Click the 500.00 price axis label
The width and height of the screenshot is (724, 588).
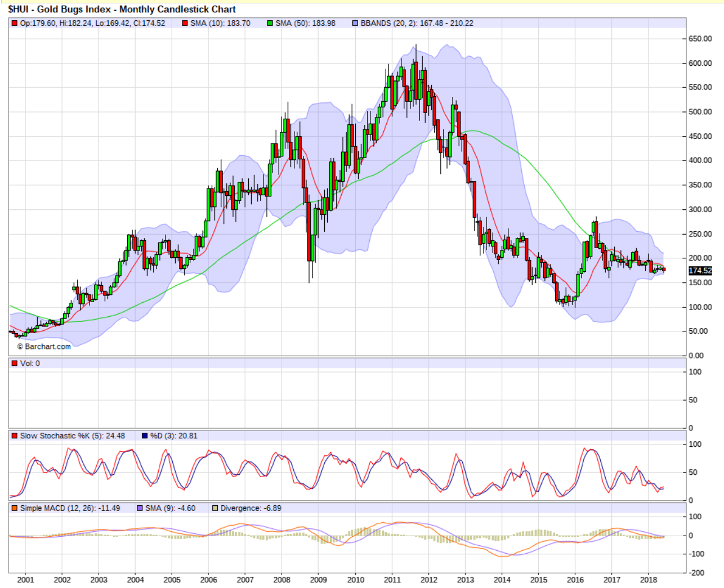click(x=700, y=112)
